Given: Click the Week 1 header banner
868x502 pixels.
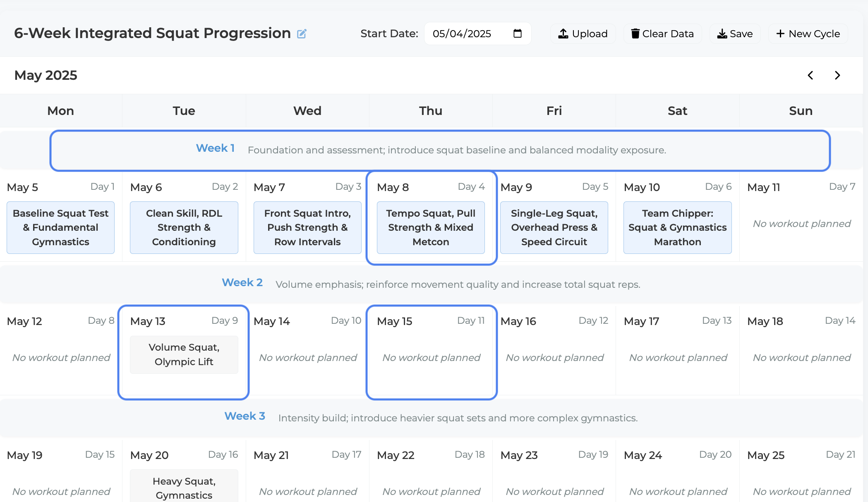Looking at the screenshot, I should [x=440, y=151].
